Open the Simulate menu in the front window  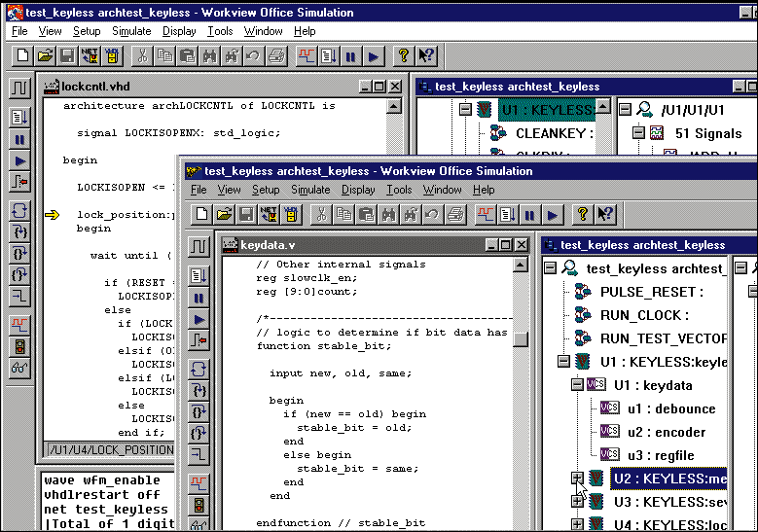pyautogui.click(x=310, y=190)
